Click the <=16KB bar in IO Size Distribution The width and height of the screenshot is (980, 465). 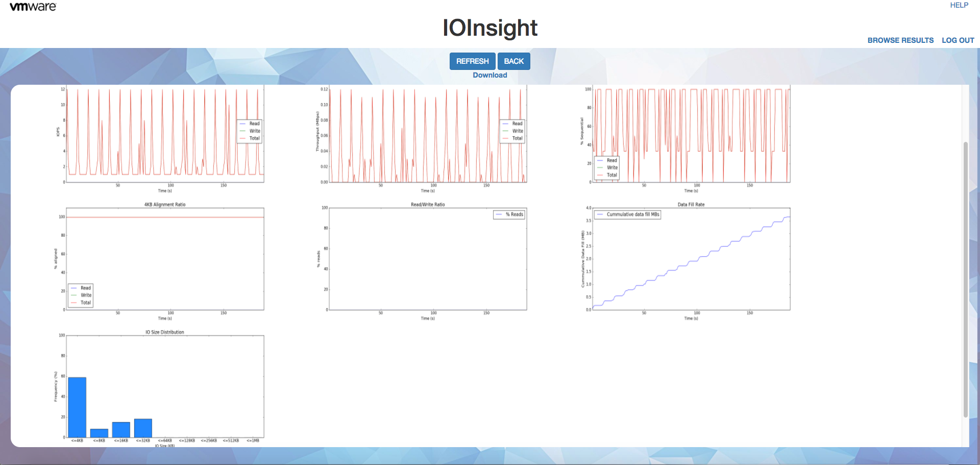tap(121, 430)
